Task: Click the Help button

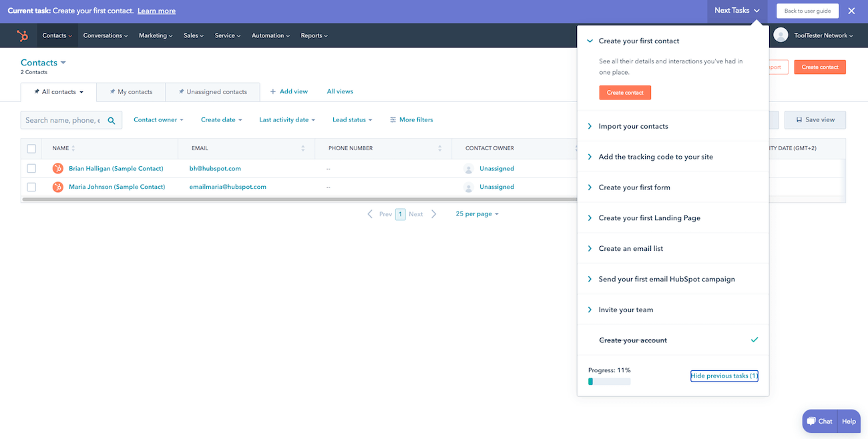Action: pos(849,422)
